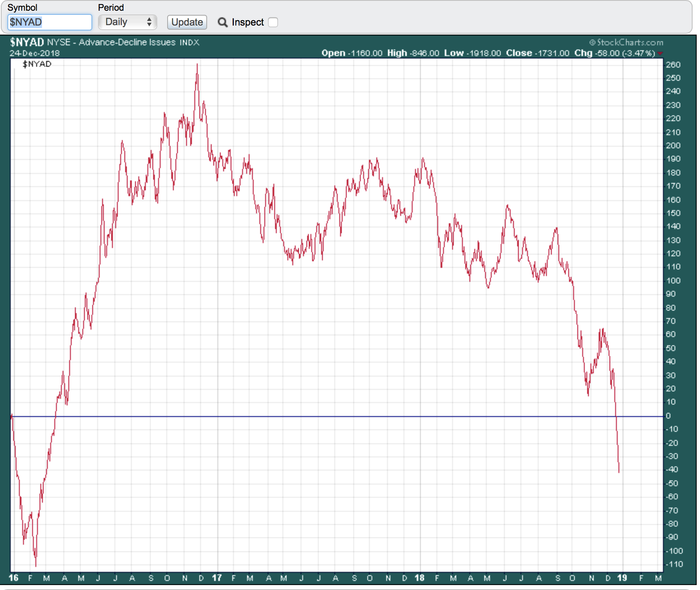Open the Period dropdown showing Daily
This screenshot has height=590, width=700.
pos(128,22)
